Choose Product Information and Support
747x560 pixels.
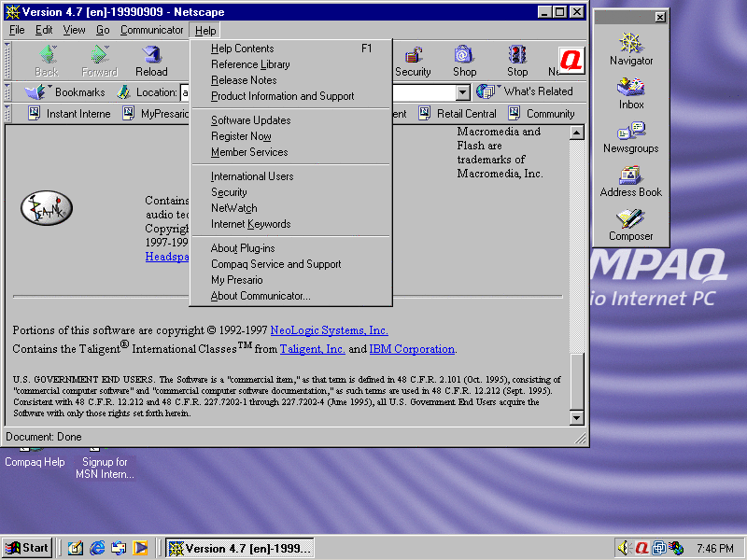tap(290, 96)
